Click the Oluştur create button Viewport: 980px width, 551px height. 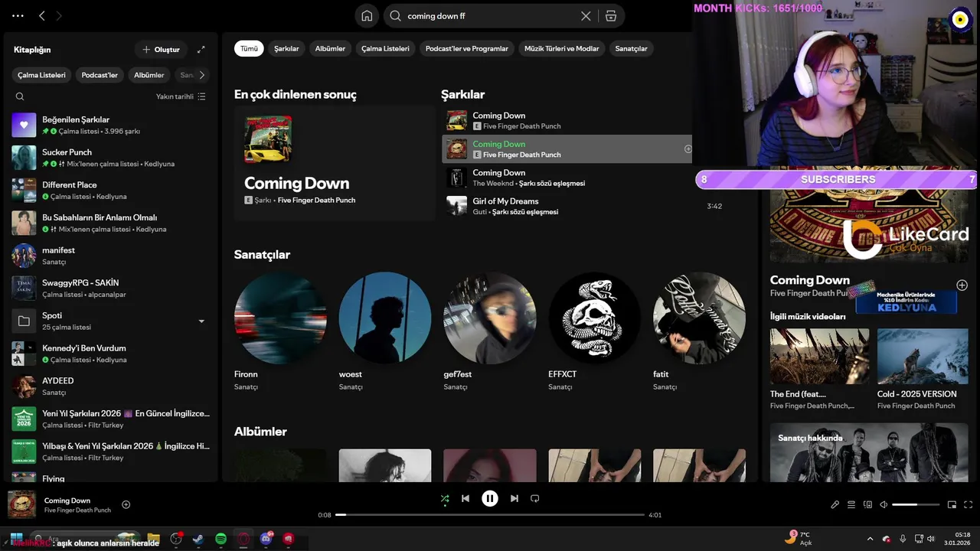click(161, 50)
